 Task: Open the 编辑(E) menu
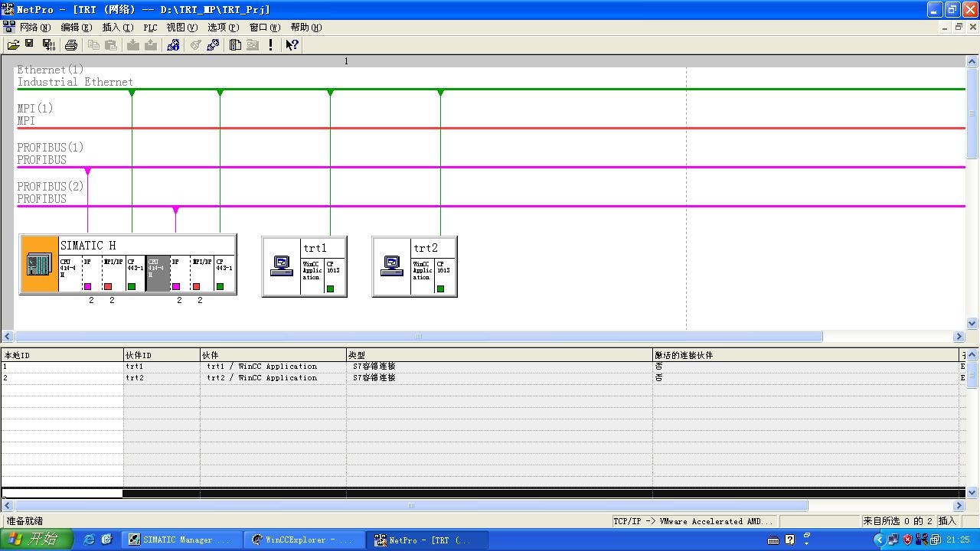[76, 28]
